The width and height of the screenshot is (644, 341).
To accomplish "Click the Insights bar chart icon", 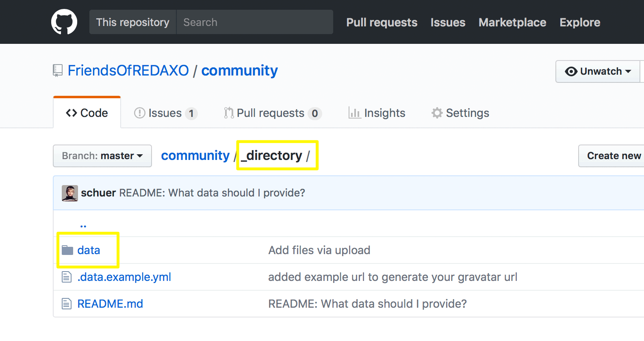I will 354,113.
